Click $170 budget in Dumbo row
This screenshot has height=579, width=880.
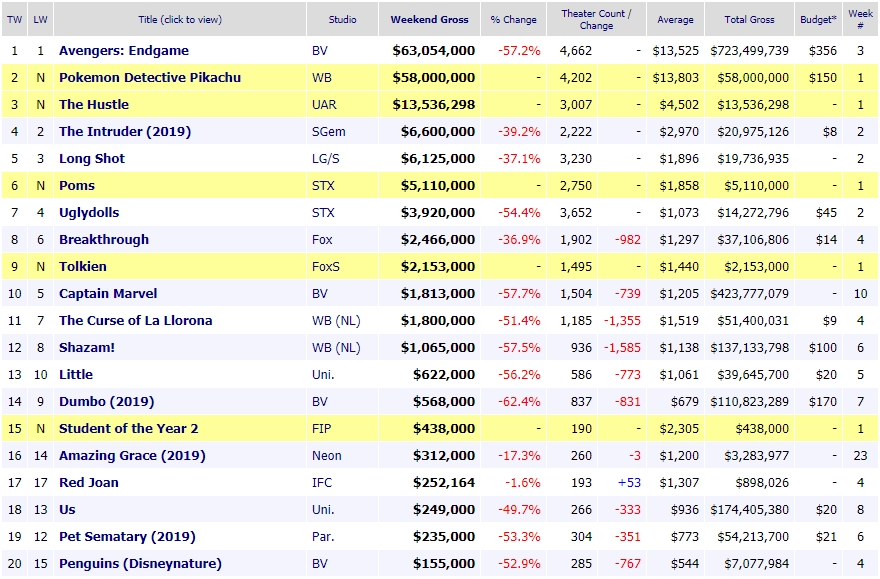[823, 401]
